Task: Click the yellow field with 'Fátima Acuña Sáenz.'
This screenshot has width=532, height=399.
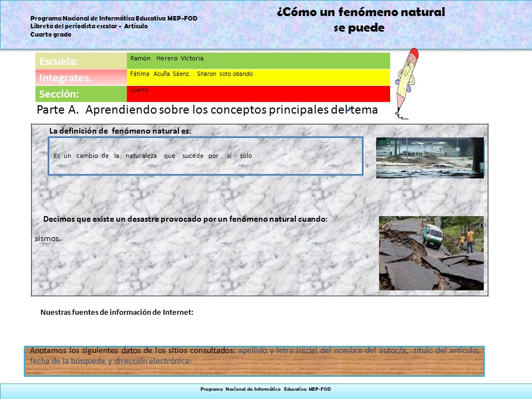Action: coord(258,78)
